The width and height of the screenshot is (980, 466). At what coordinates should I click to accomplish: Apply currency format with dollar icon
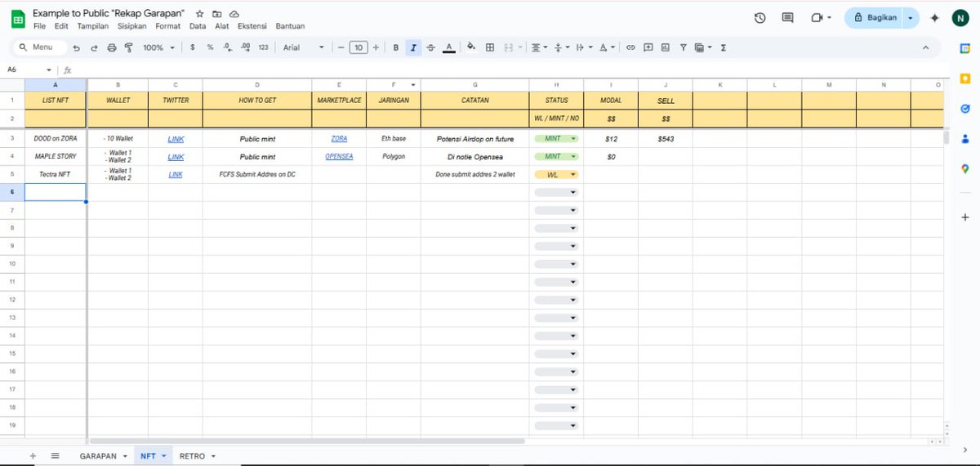[193, 48]
